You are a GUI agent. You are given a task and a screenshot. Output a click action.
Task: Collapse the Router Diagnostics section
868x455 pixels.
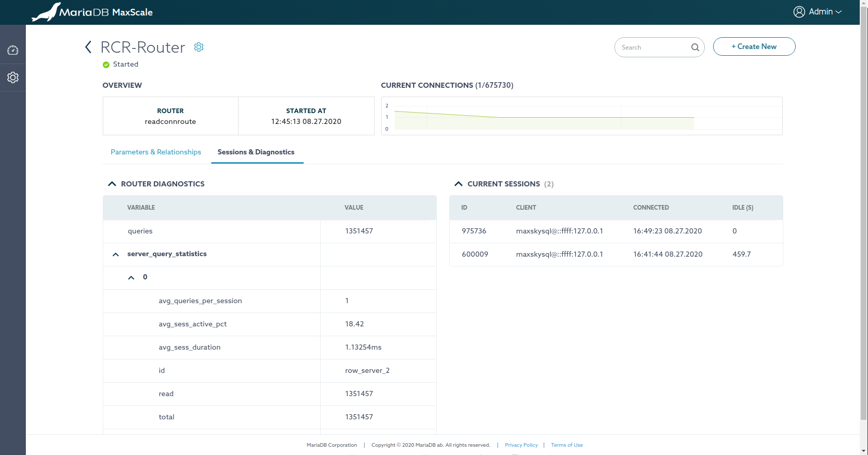[112, 184]
